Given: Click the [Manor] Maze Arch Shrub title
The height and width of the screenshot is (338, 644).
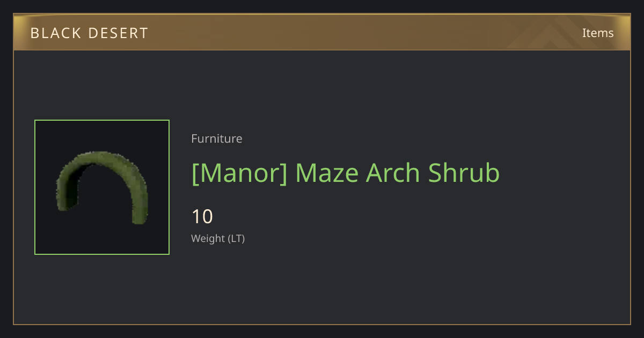Looking at the screenshot, I should coord(346,173).
